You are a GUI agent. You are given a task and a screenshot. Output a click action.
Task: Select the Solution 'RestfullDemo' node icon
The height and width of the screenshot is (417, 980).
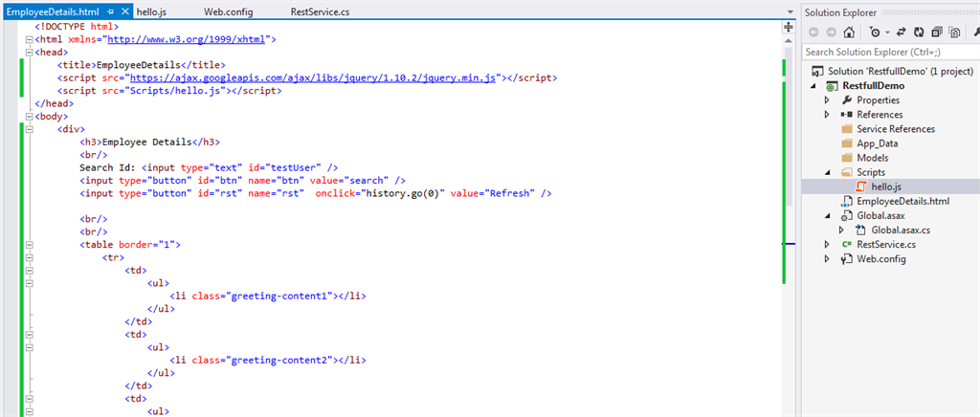(815, 71)
